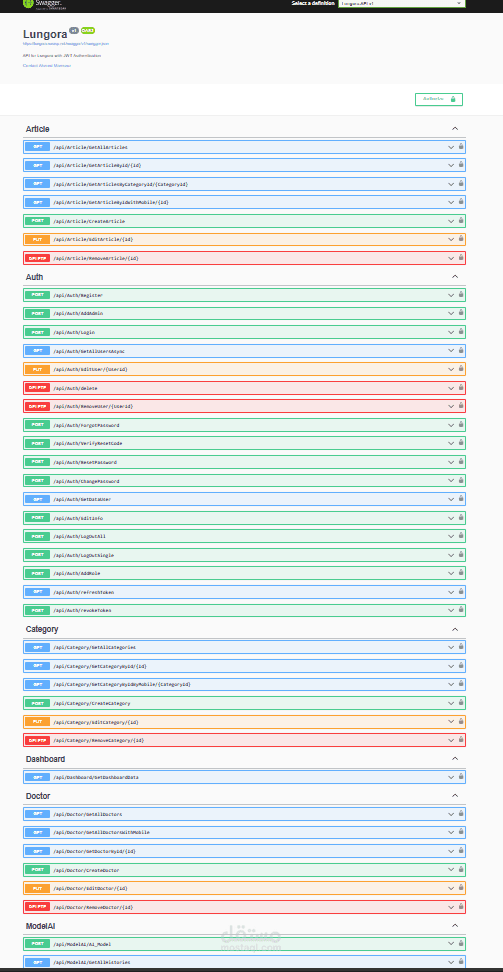Click the padlock on refreshToken row
The height and width of the screenshot is (972, 503).
[461, 592]
